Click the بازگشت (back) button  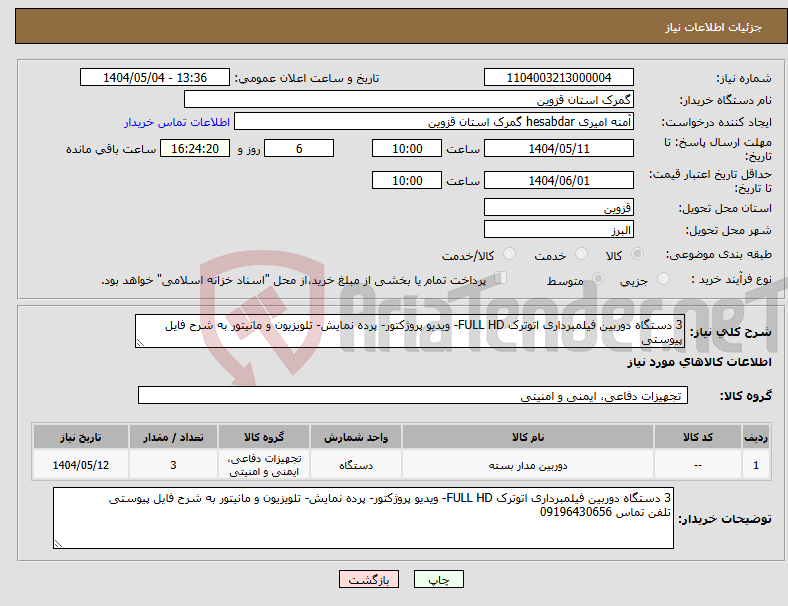[x=369, y=579]
